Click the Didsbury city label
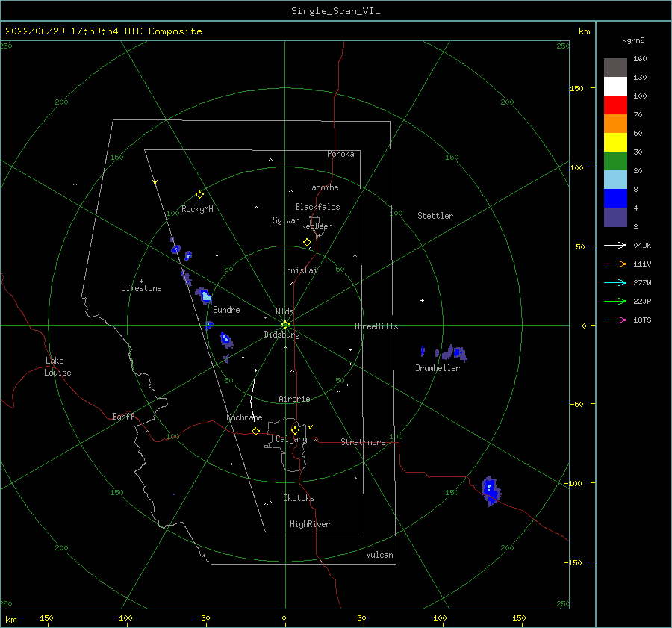 281,335
